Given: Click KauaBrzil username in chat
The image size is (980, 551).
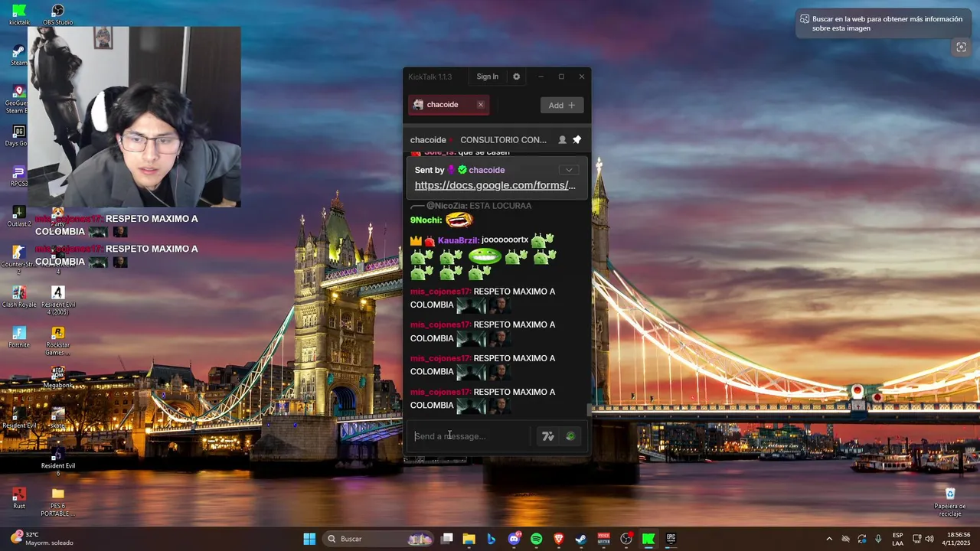Looking at the screenshot, I should [x=458, y=240].
